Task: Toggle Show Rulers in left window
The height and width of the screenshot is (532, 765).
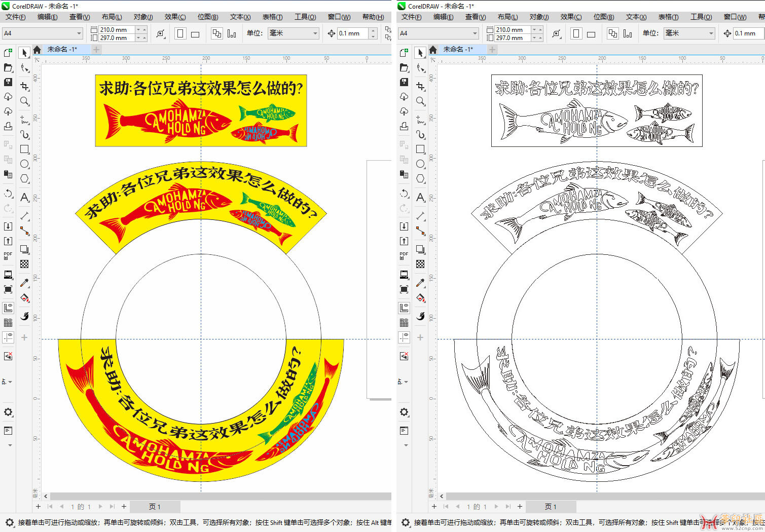Action: (x=8, y=308)
